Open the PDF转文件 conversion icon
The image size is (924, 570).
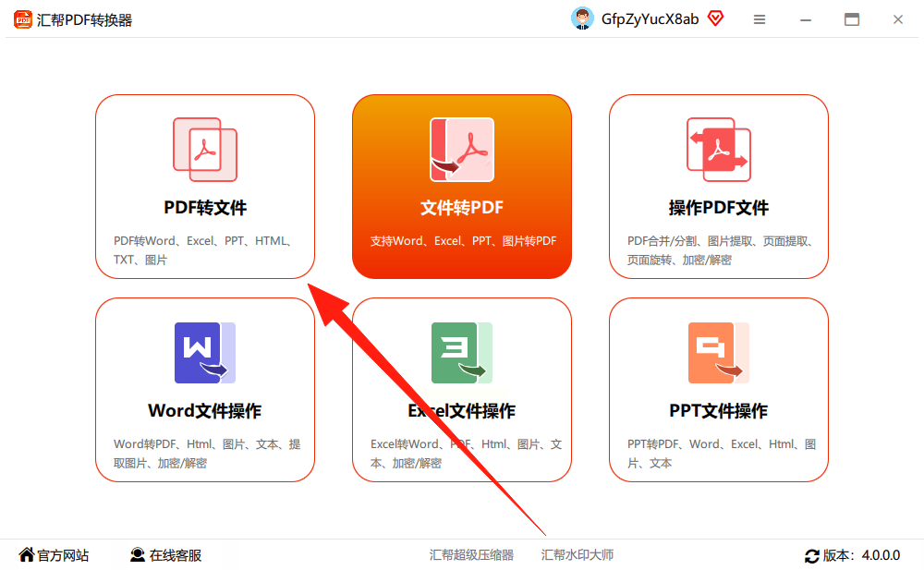click(205, 150)
